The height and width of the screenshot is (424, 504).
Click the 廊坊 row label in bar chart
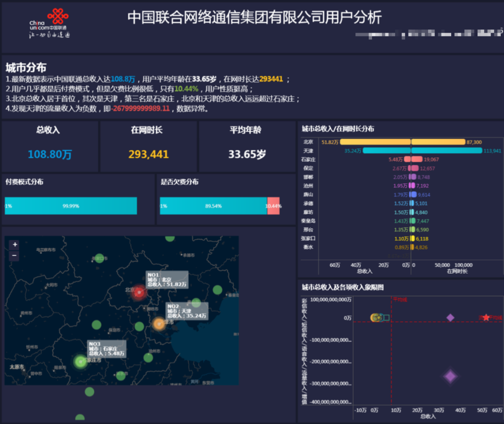308,212
